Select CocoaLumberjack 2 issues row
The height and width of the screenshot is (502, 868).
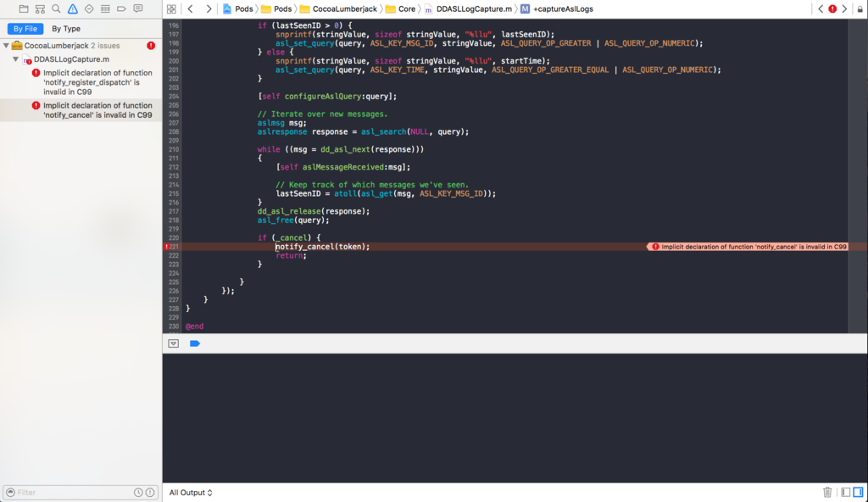(72, 46)
